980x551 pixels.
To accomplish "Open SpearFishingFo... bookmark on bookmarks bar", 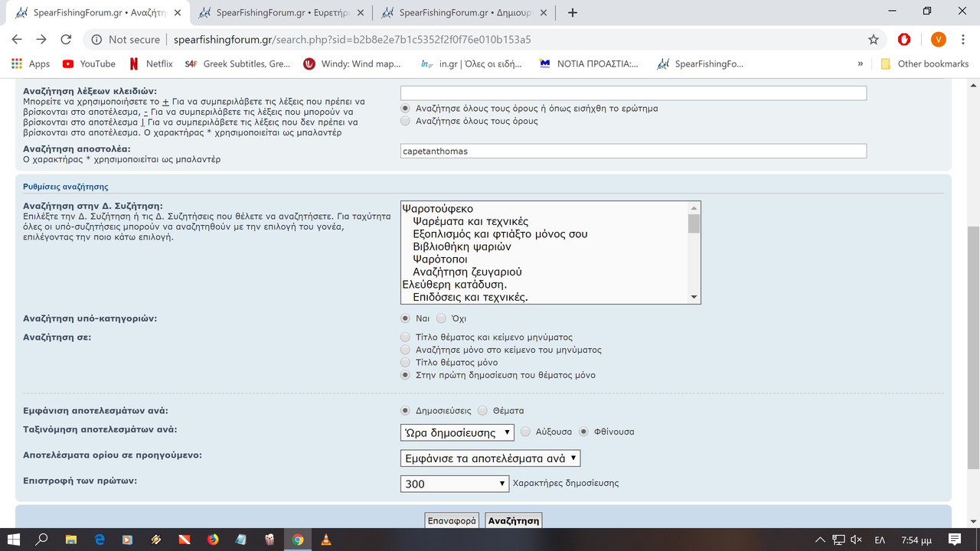I will pyautogui.click(x=700, y=64).
